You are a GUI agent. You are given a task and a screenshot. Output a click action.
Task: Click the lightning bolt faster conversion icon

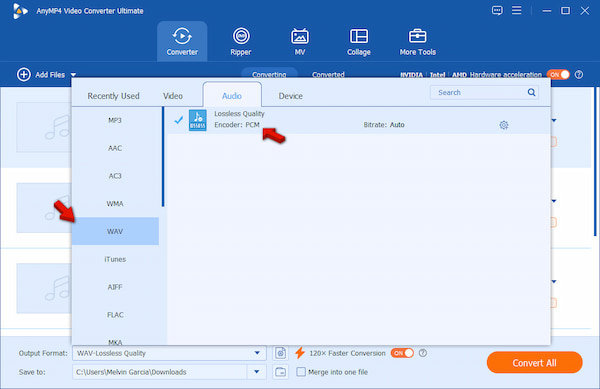point(300,353)
